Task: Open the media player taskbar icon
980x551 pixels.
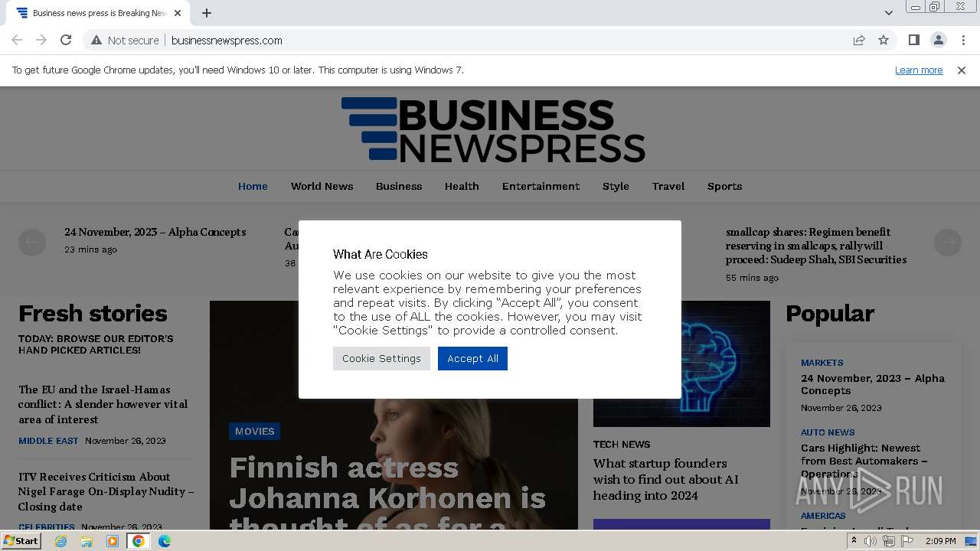Action: [113, 541]
